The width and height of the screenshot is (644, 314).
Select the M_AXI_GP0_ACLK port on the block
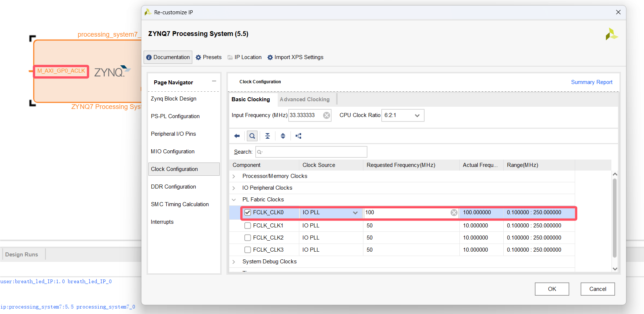(61, 71)
